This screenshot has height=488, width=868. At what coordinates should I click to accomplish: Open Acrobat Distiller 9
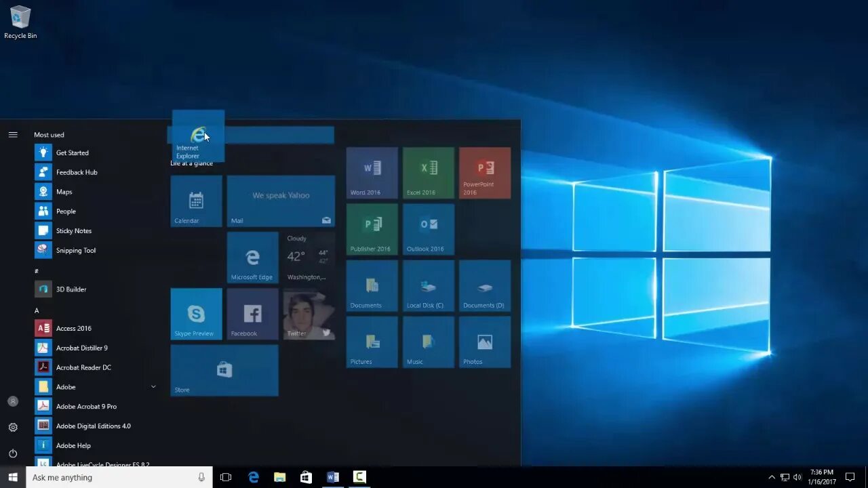click(x=95, y=348)
